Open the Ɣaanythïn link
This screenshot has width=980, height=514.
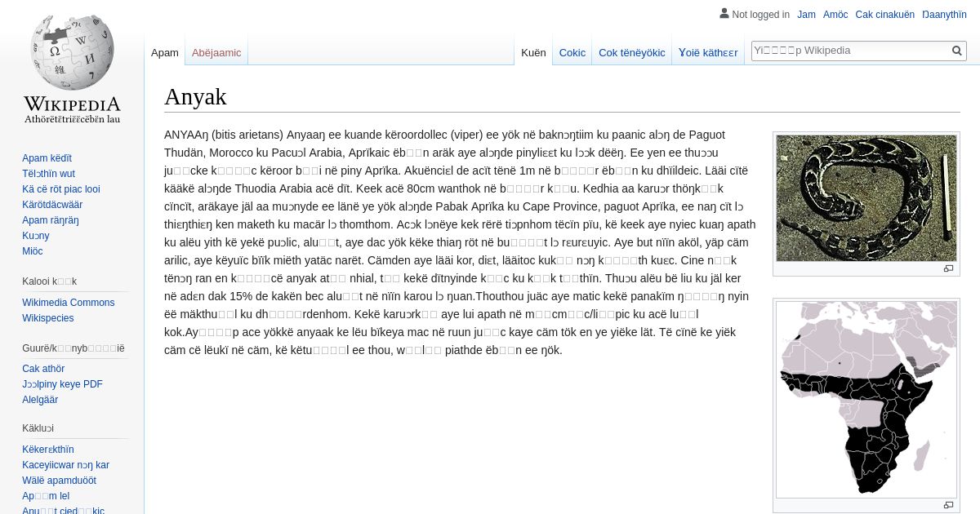pyautogui.click(x=944, y=14)
